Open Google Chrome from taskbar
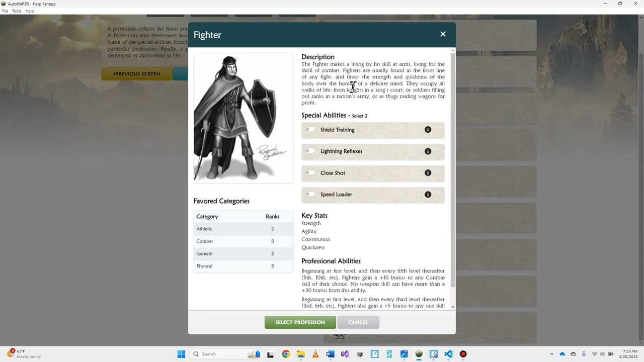 (x=286, y=354)
